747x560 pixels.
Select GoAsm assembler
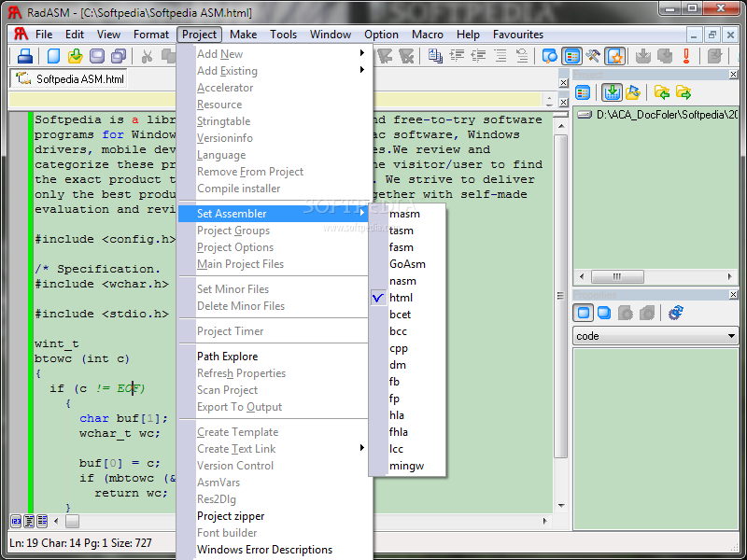click(407, 264)
